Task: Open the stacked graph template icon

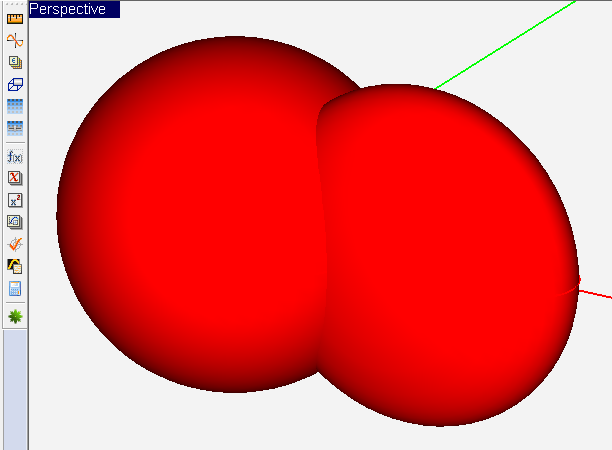Action: pos(15,222)
